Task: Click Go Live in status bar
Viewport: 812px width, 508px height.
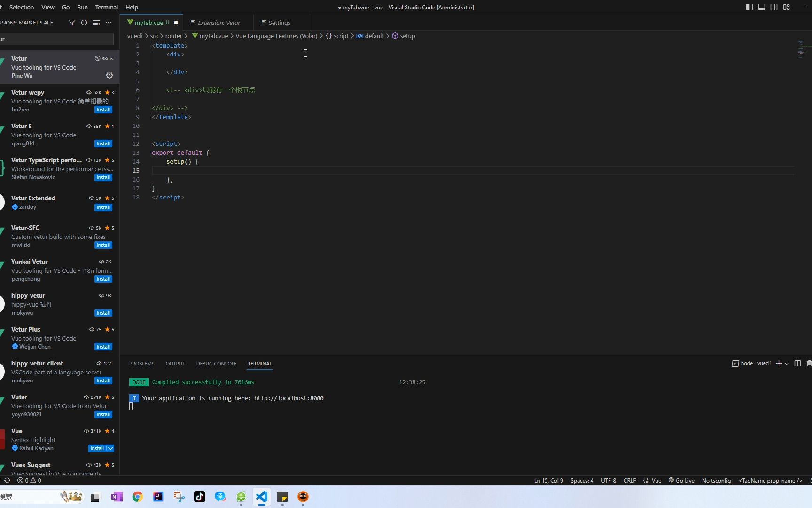Action: [681, 480]
